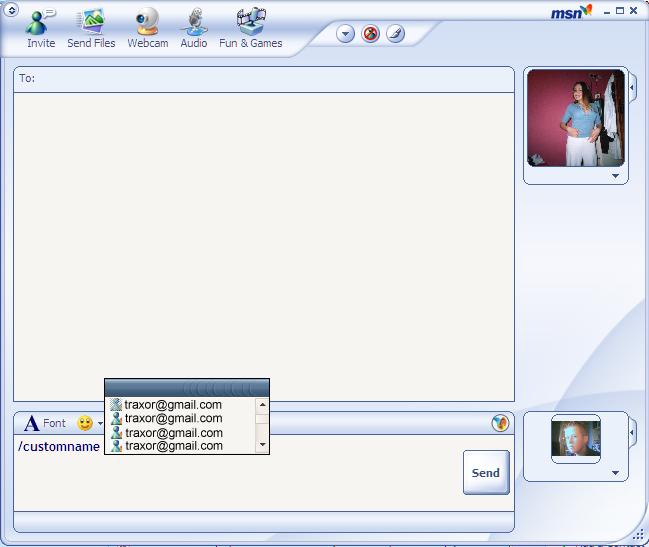
Task: Click the To: recipient field
Action: pos(264,79)
